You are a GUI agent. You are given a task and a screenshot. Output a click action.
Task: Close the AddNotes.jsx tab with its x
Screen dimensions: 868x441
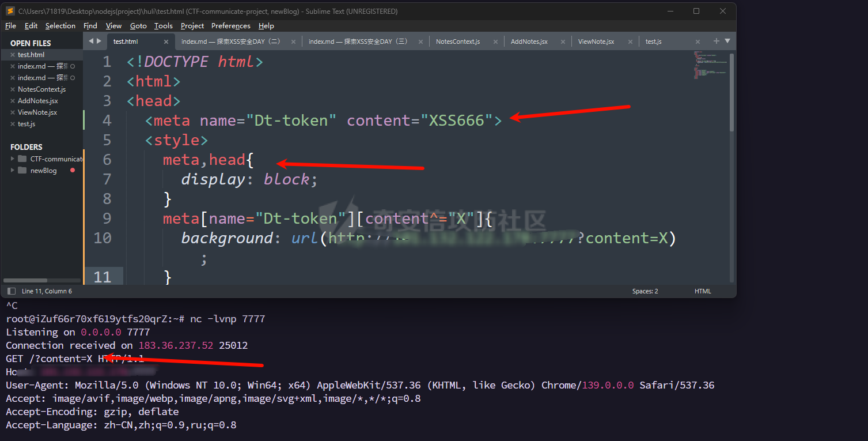coord(562,42)
